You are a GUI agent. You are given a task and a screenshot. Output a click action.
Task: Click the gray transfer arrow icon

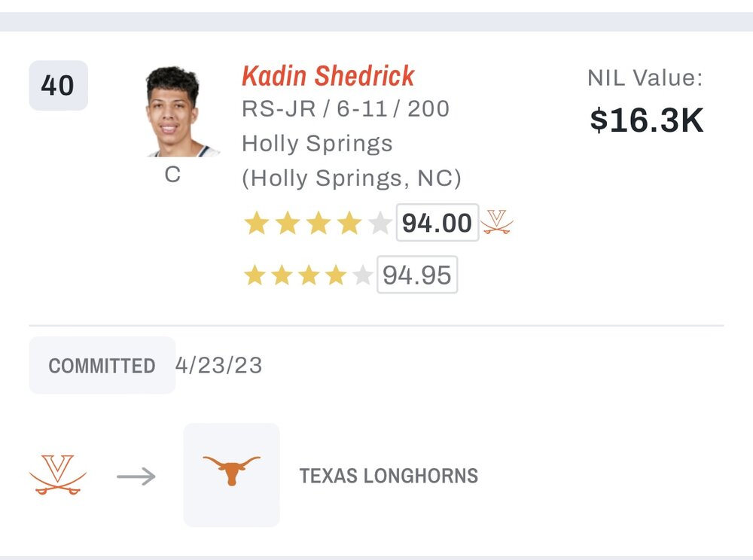point(136,476)
